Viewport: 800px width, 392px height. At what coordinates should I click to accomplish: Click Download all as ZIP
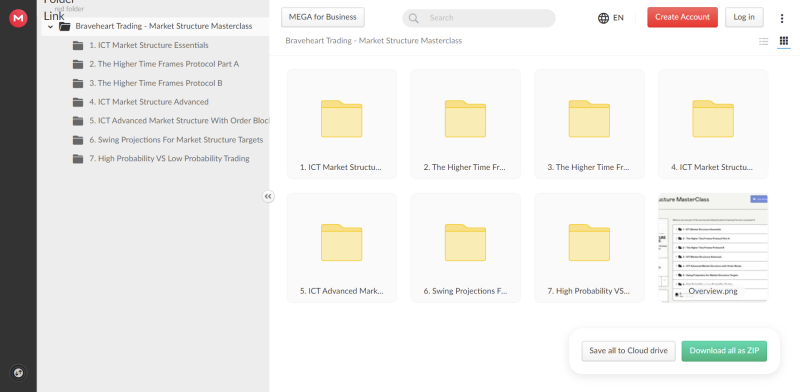click(x=724, y=351)
